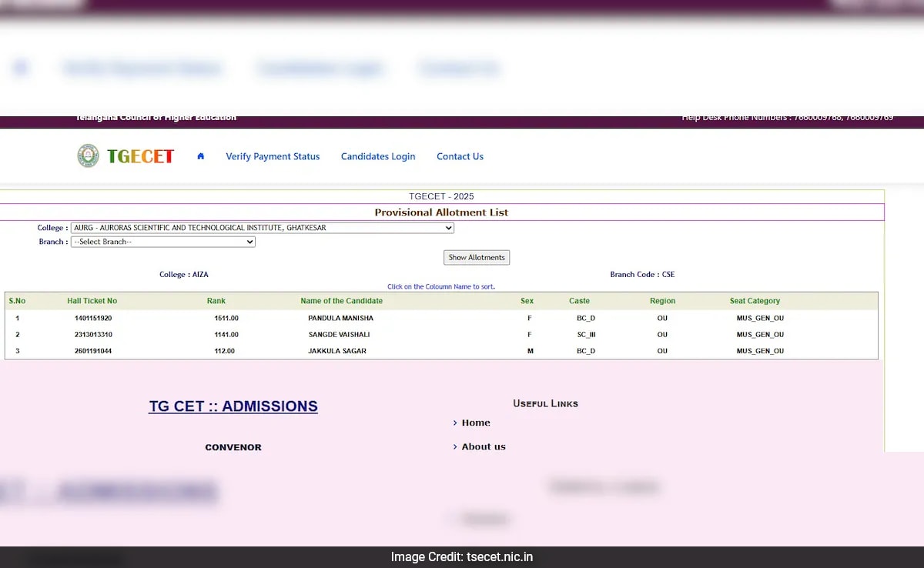Image resolution: width=924 pixels, height=568 pixels.
Task: Sort table by Rank column
Action: 216,301
